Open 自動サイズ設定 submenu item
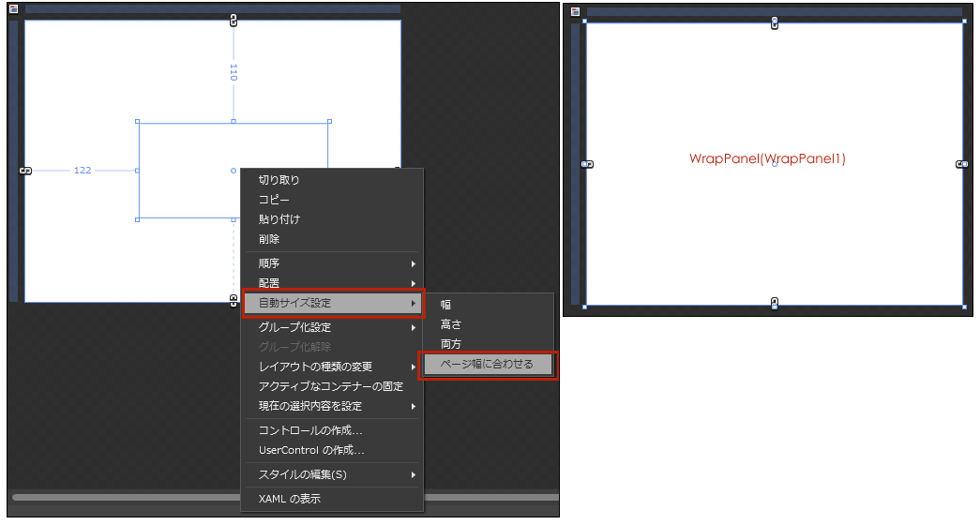 coord(333,303)
